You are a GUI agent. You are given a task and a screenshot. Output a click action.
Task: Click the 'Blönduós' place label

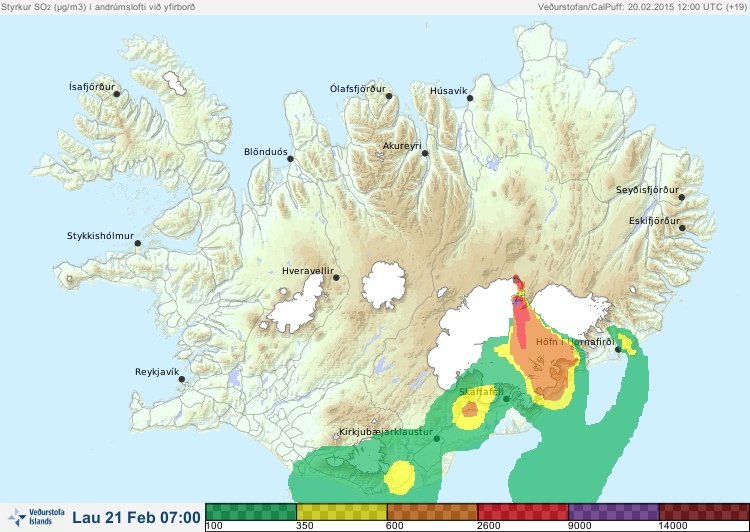266,152
